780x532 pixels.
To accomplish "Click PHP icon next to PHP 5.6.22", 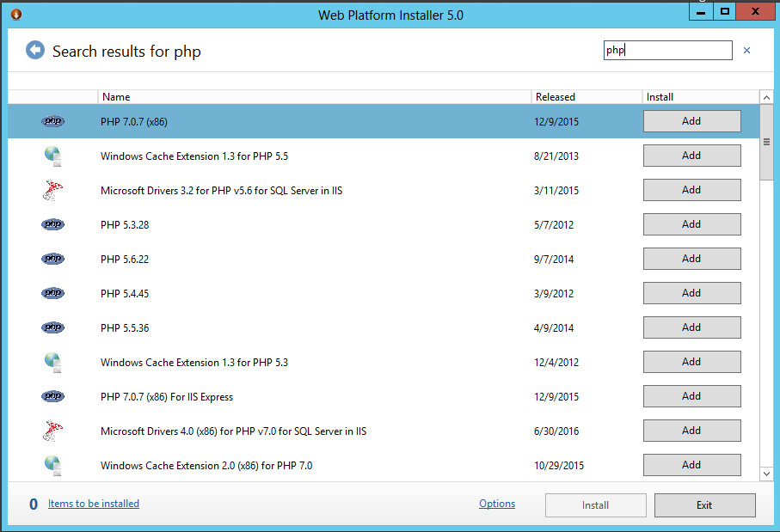I will tap(52, 259).
